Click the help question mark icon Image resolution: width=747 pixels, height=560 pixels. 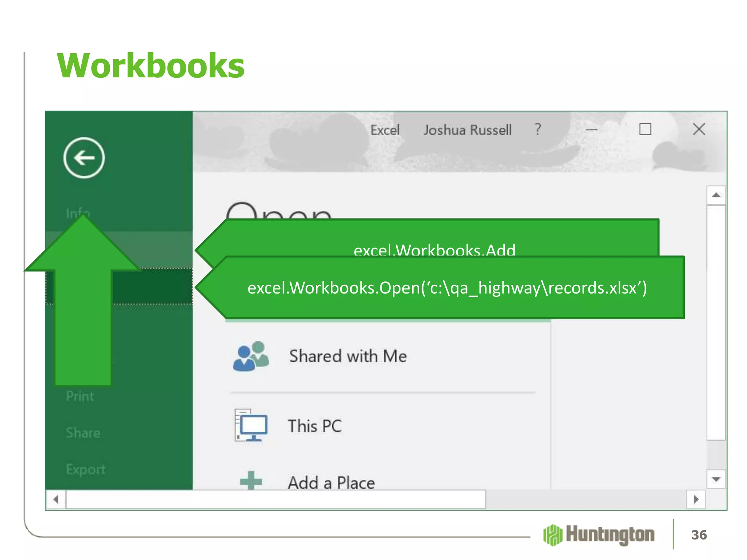tap(538, 129)
